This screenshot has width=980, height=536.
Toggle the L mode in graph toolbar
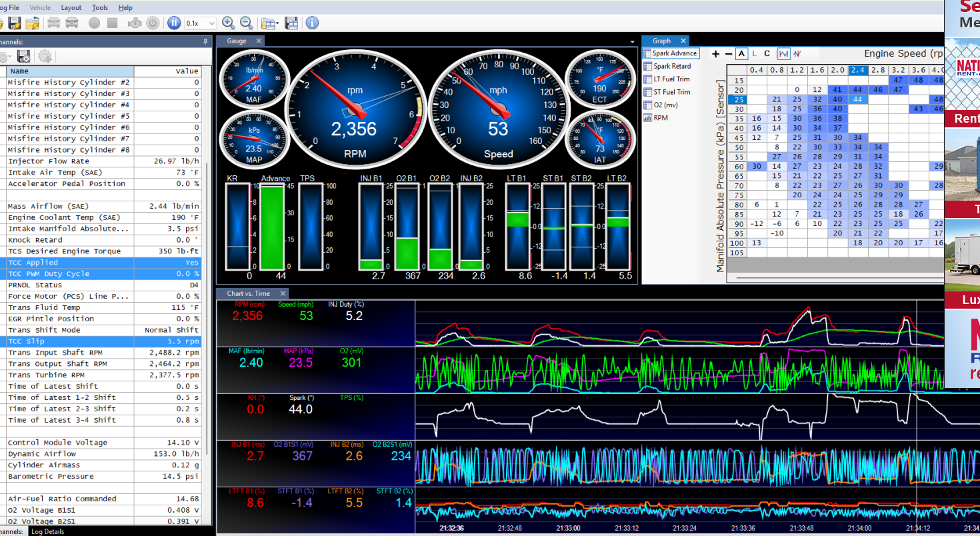pyautogui.click(x=754, y=53)
